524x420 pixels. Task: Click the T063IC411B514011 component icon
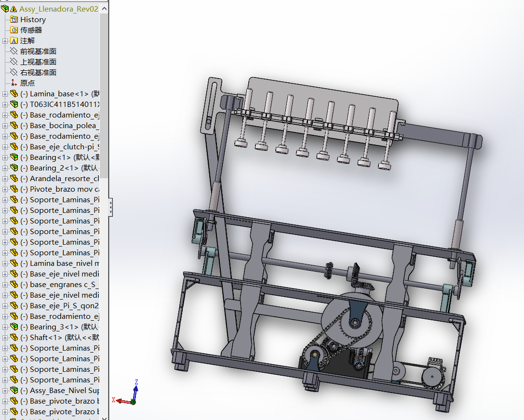coord(14,105)
